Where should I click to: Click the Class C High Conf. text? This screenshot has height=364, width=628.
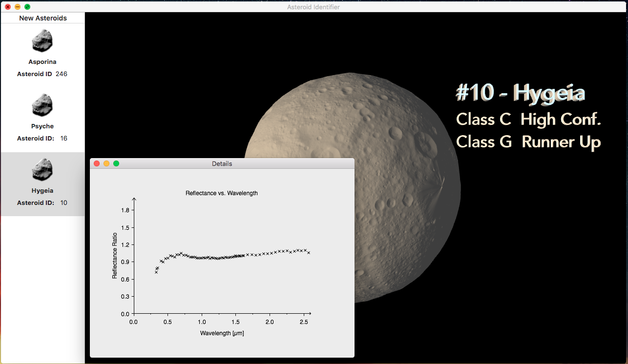coord(528,119)
